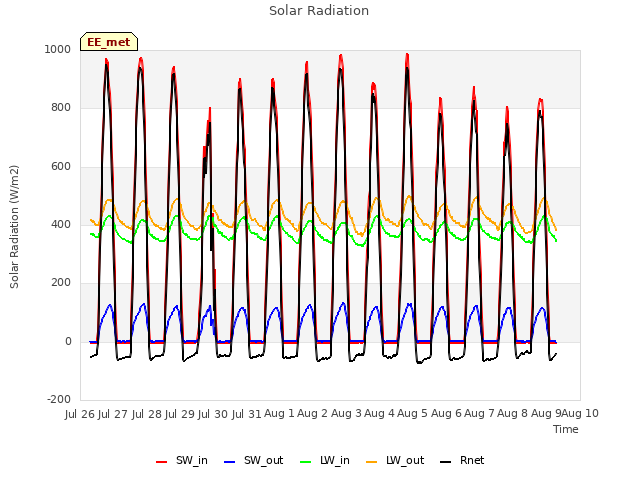
Task: Select the SW_out legend entry
Action: coord(253,460)
